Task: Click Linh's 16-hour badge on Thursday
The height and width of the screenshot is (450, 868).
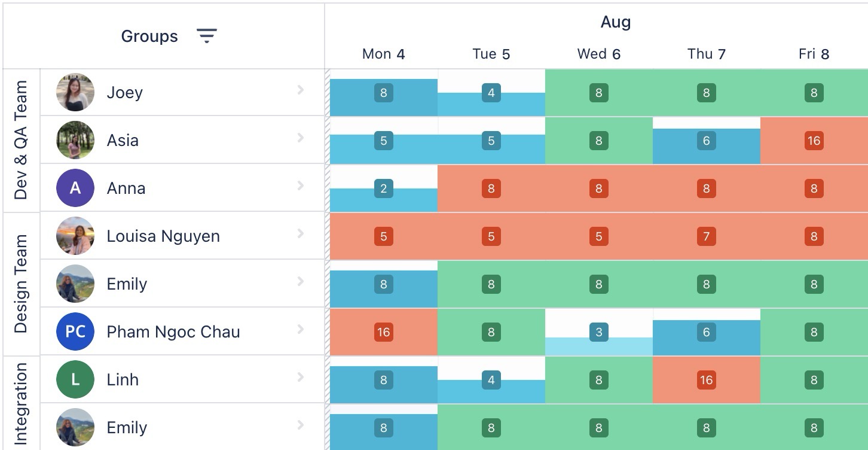Action: click(706, 379)
